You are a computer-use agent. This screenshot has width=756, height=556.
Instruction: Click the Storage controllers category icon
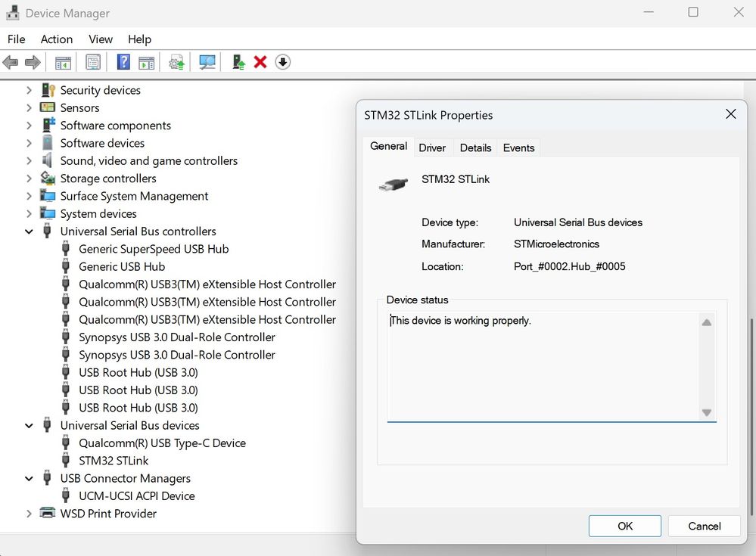[x=48, y=179]
